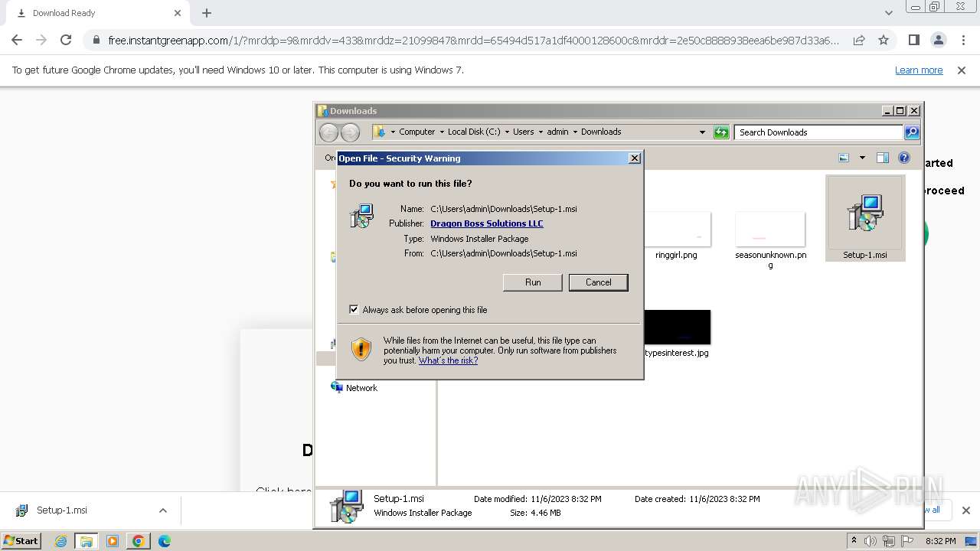
Task: Show hidden system tray icons
Action: 854,541
